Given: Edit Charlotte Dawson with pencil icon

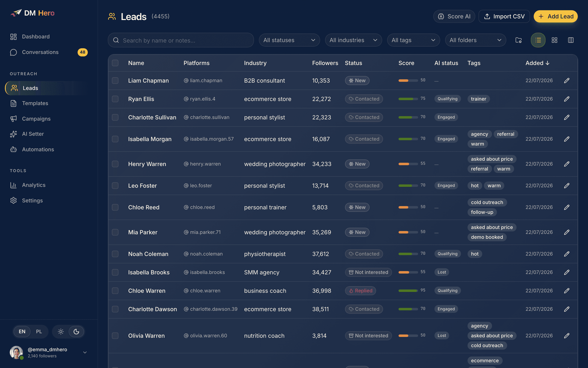Looking at the screenshot, I should point(567,309).
